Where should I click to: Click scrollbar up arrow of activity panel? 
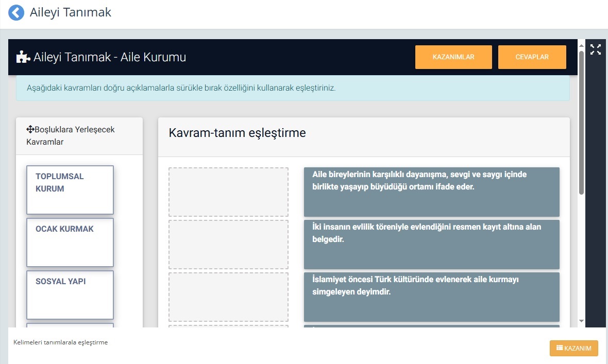tap(581, 45)
